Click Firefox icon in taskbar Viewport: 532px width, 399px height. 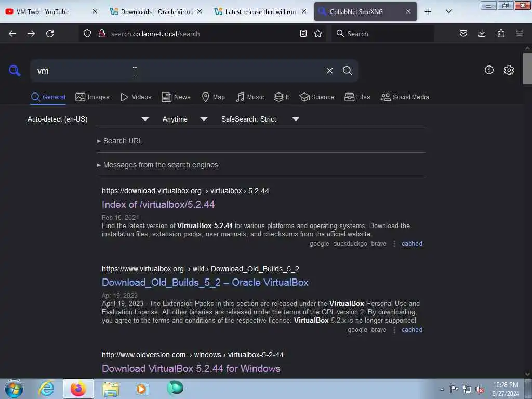[x=78, y=389]
